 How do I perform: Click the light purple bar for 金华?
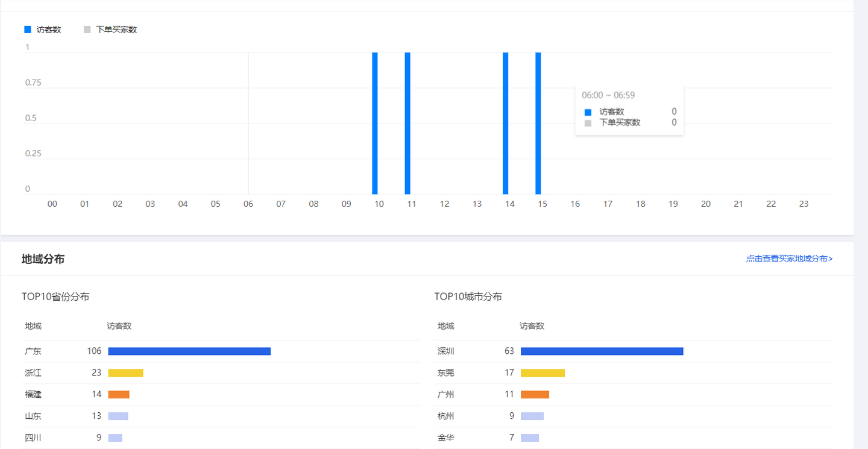tap(530, 438)
